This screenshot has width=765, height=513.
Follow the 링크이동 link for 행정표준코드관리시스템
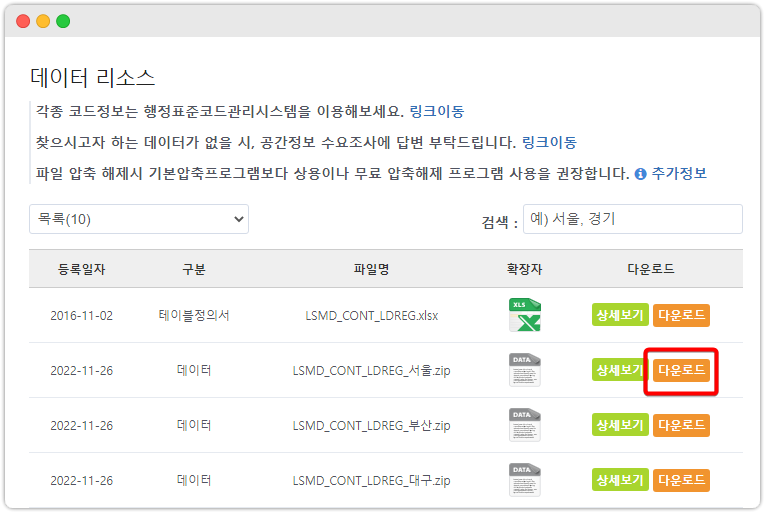click(x=437, y=112)
